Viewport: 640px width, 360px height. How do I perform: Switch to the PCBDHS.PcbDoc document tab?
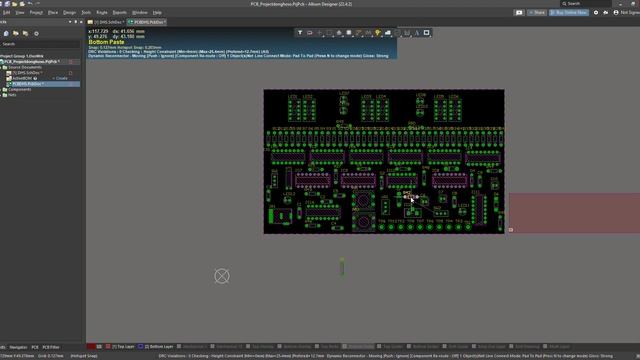click(147, 22)
